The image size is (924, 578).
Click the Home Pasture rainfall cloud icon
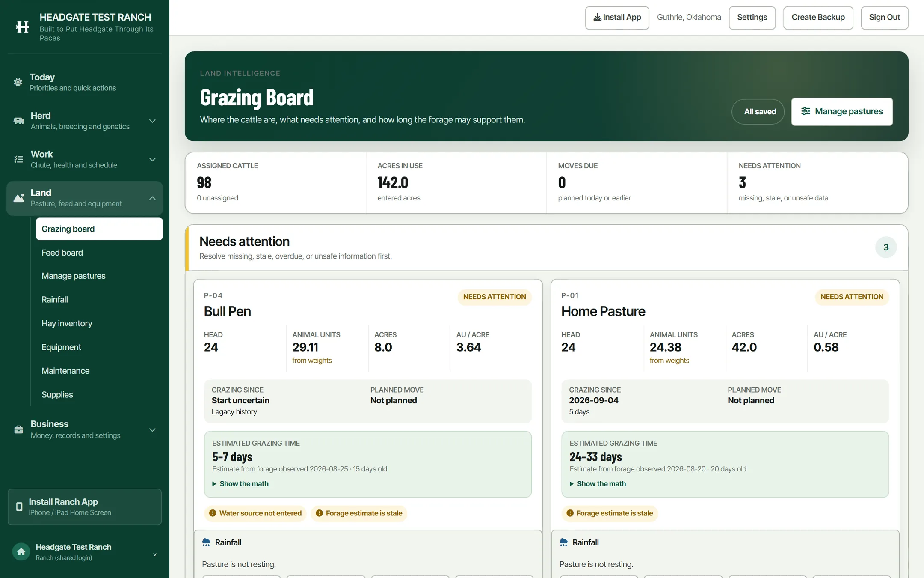coord(564,542)
